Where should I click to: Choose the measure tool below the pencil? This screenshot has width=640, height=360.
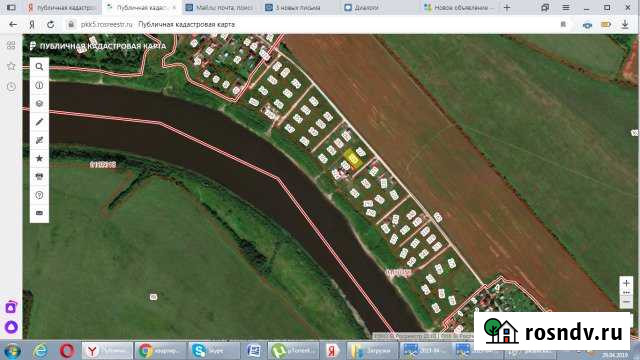(x=39, y=140)
